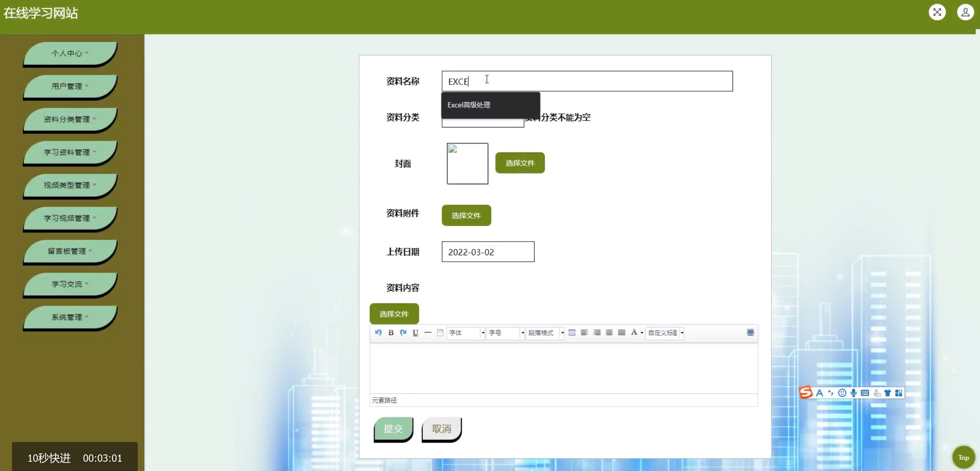This screenshot has height=471, width=980.
Task: Click the 提交 submit button
Action: click(393, 429)
